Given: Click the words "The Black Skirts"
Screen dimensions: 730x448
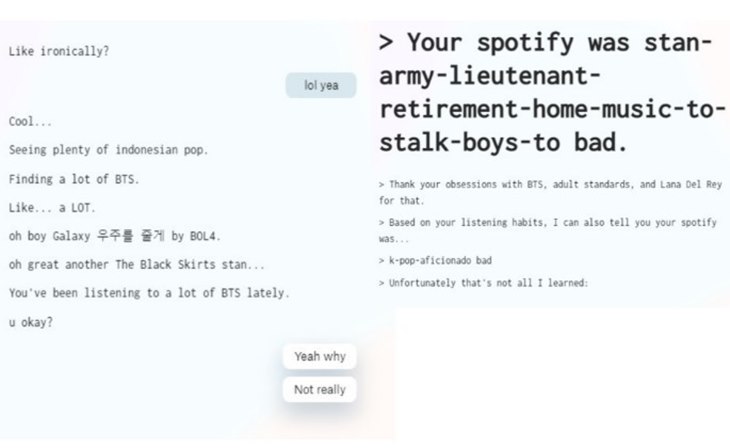Looking at the screenshot, I should (x=165, y=265).
